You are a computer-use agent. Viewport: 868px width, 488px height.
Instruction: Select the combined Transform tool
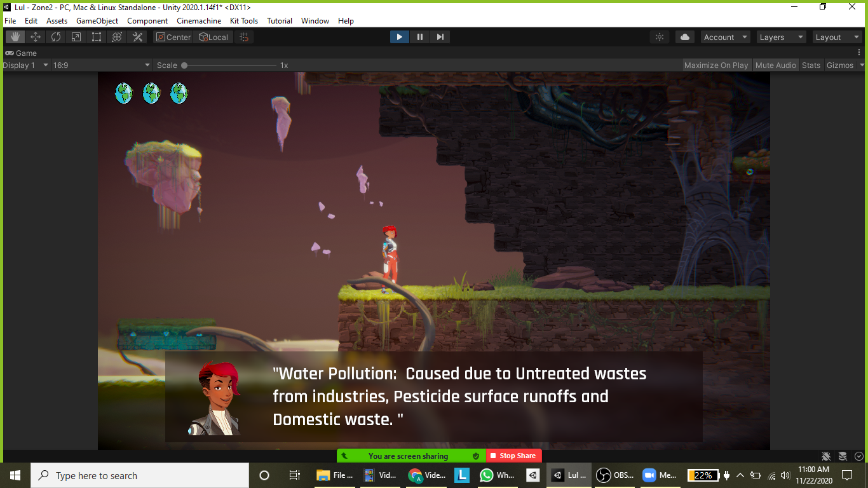117,37
